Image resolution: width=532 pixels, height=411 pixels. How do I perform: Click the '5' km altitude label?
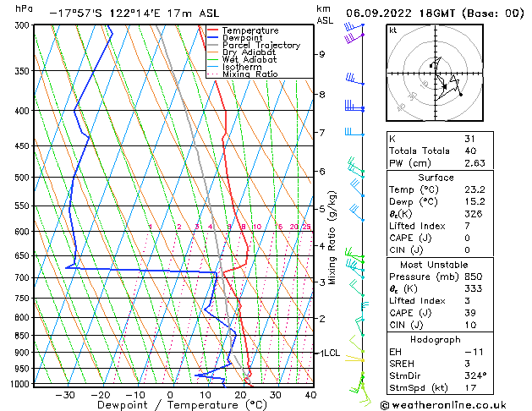(x=321, y=209)
